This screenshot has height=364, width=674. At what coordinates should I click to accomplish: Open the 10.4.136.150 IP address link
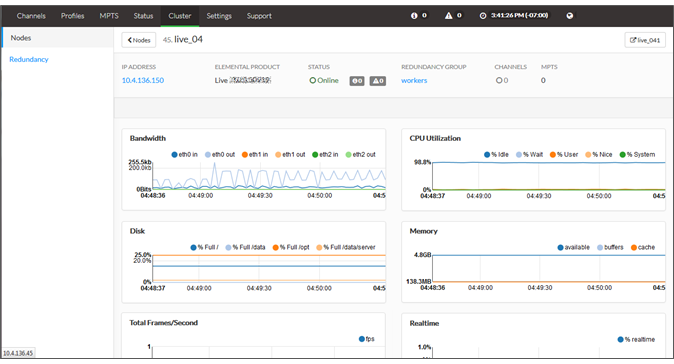pyautogui.click(x=143, y=80)
